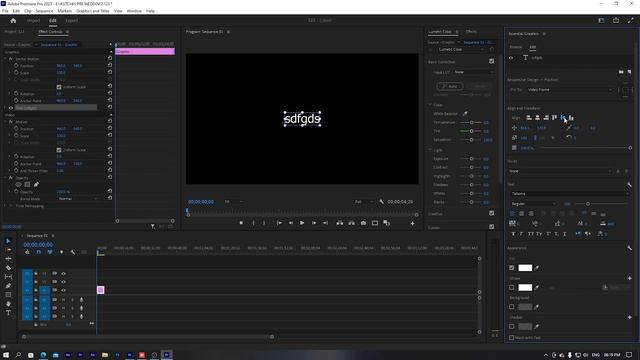Select the Type tool in the toolbox
This screenshot has width=640, height=360.
(x=8, y=313)
